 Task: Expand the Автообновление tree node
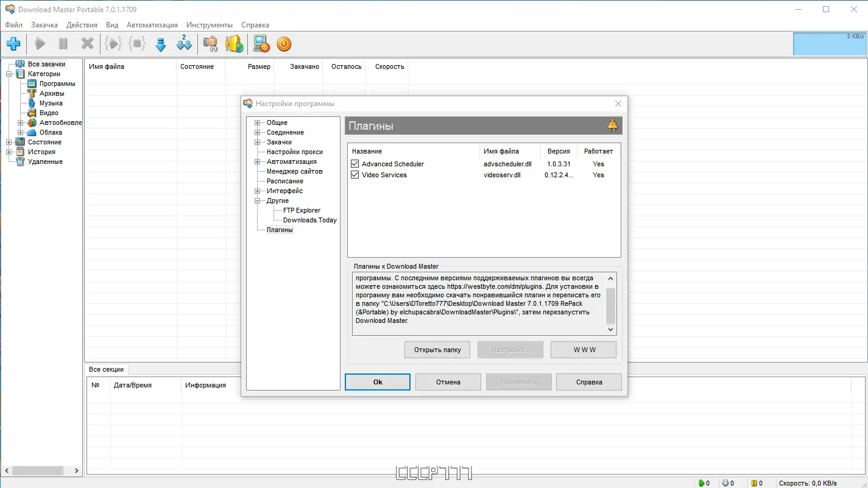click(x=21, y=122)
